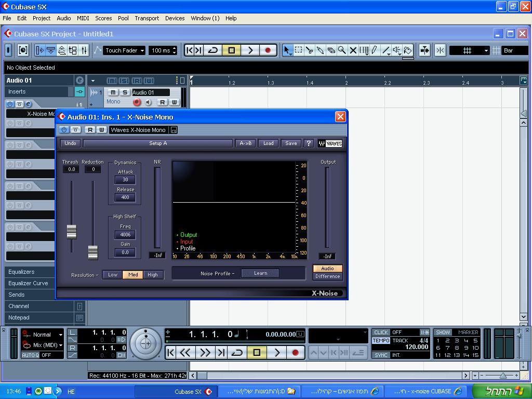Open the Pool menu
532x399 pixels.
click(123, 18)
